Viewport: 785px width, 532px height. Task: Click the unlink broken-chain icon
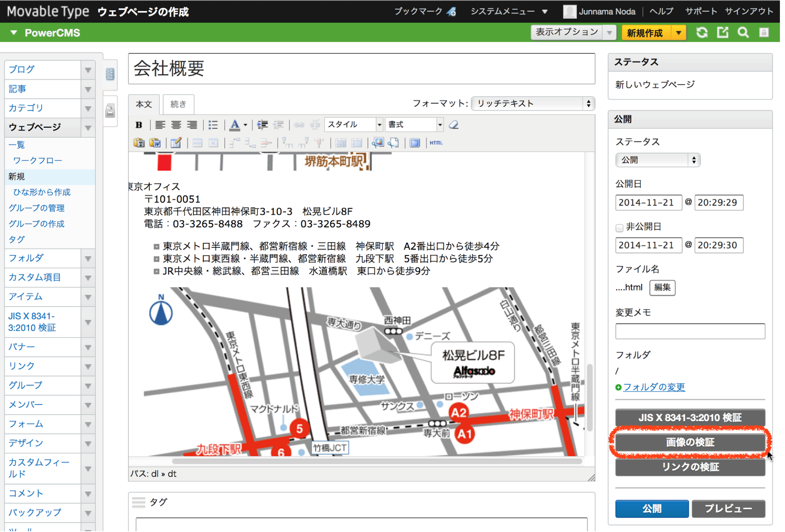click(315, 125)
